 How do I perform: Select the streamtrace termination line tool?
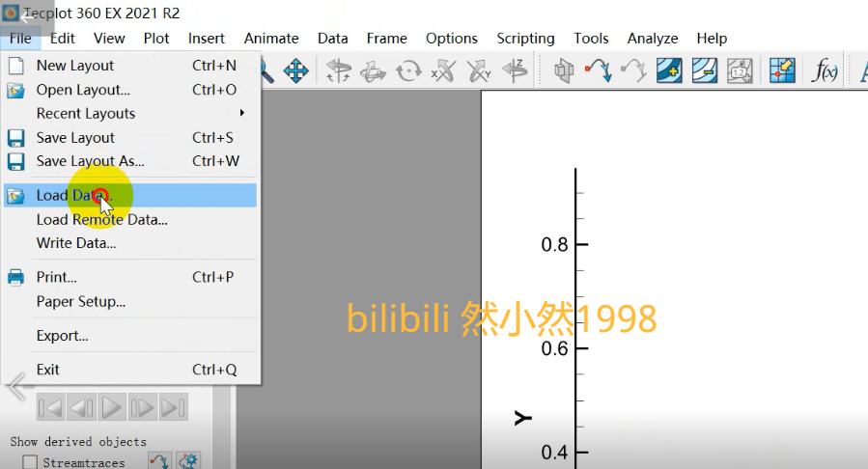pos(633,71)
